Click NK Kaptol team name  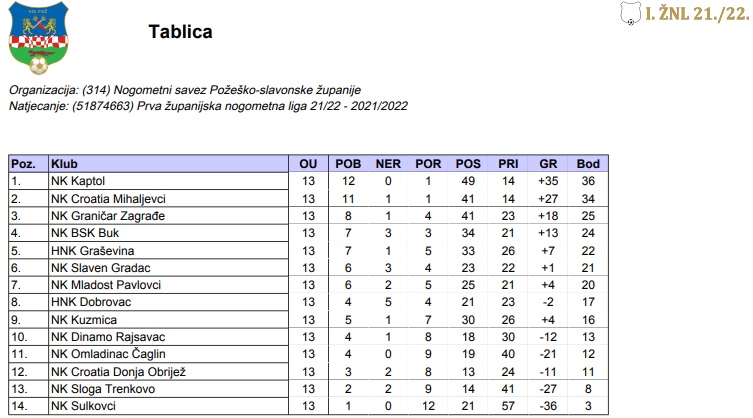(81, 181)
